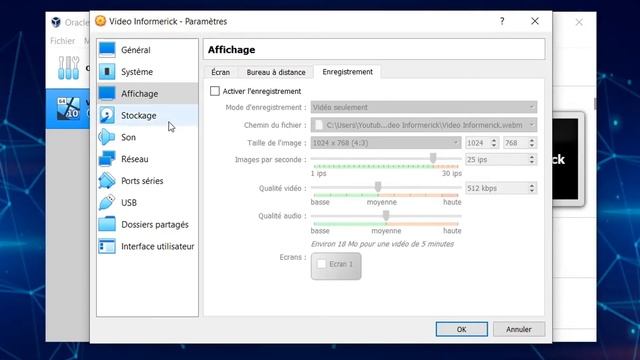
Task: Select the Son speaker icon
Action: [107, 137]
